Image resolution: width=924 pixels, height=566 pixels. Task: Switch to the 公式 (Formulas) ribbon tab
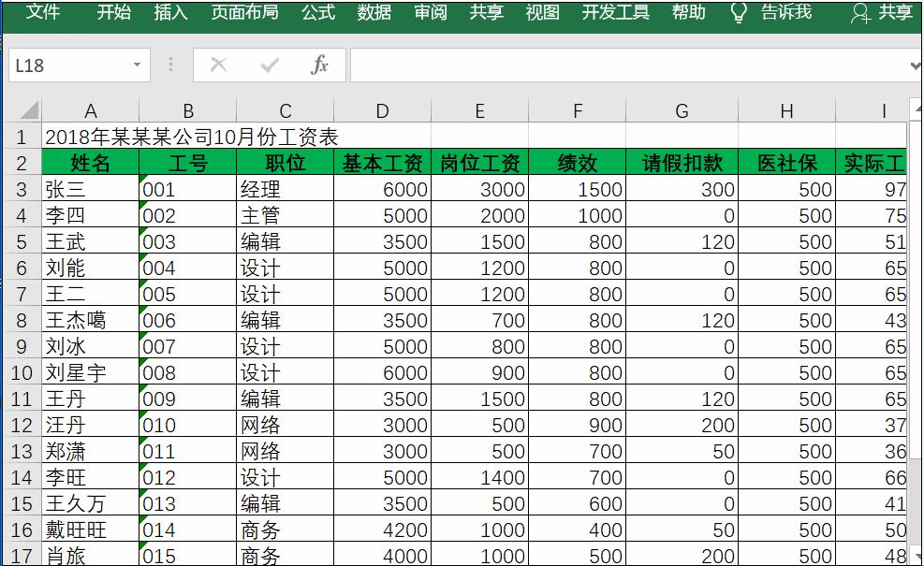(x=317, y=14)
